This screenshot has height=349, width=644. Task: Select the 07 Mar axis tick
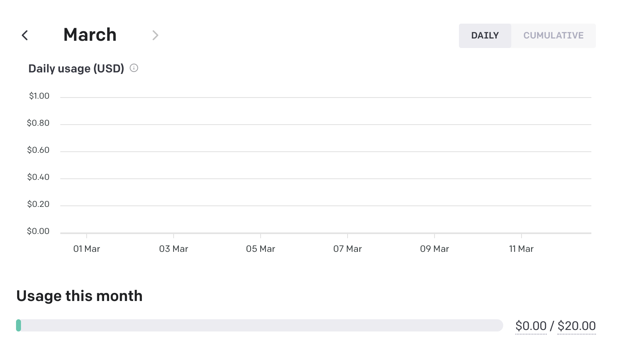point(348,249)
